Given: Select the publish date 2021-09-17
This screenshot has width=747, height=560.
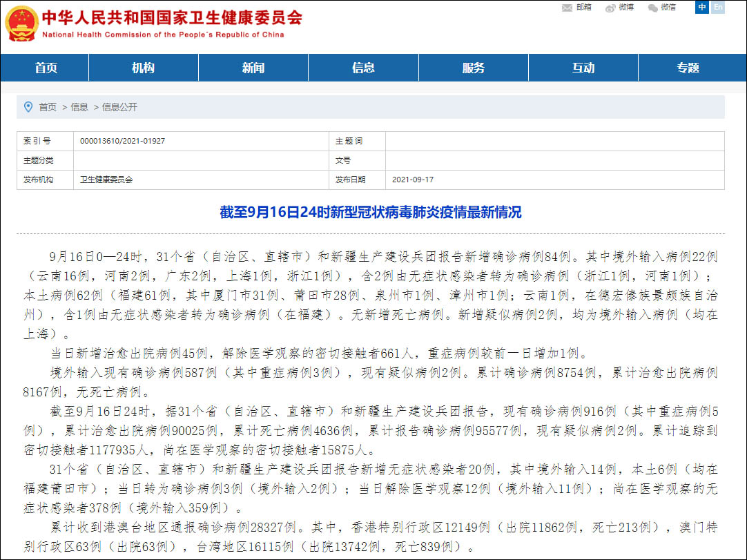Looking at the screenshot, I should tap(413, 180).
